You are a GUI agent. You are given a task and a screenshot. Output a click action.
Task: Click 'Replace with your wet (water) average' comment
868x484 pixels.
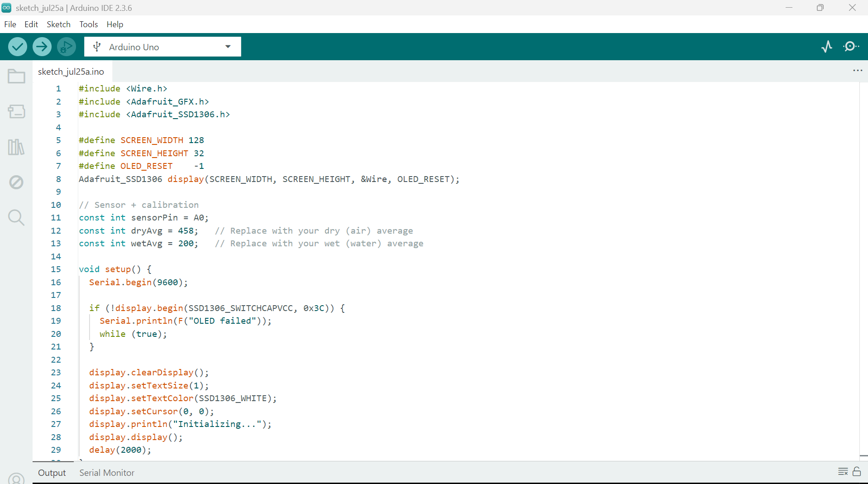[320, 244]
